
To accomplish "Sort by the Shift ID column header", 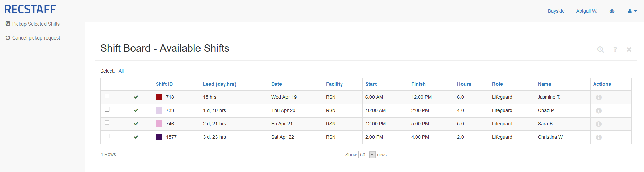I will point(164,84).
